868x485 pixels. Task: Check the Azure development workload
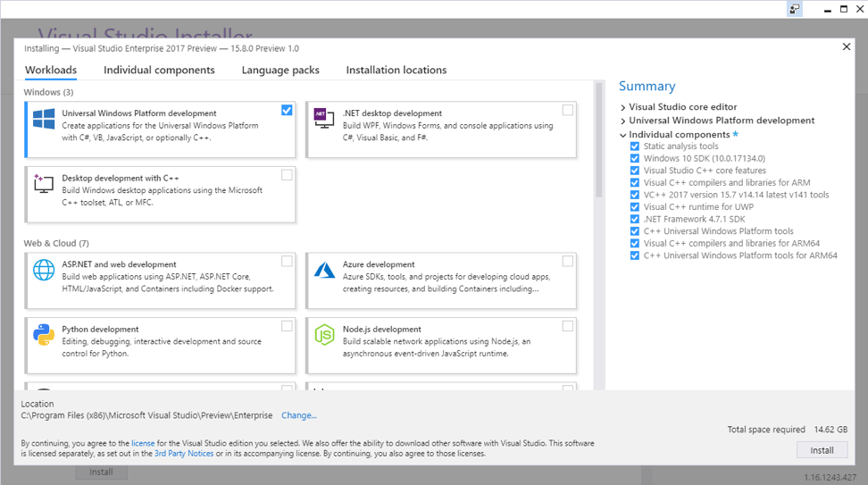tap(567, 262)
